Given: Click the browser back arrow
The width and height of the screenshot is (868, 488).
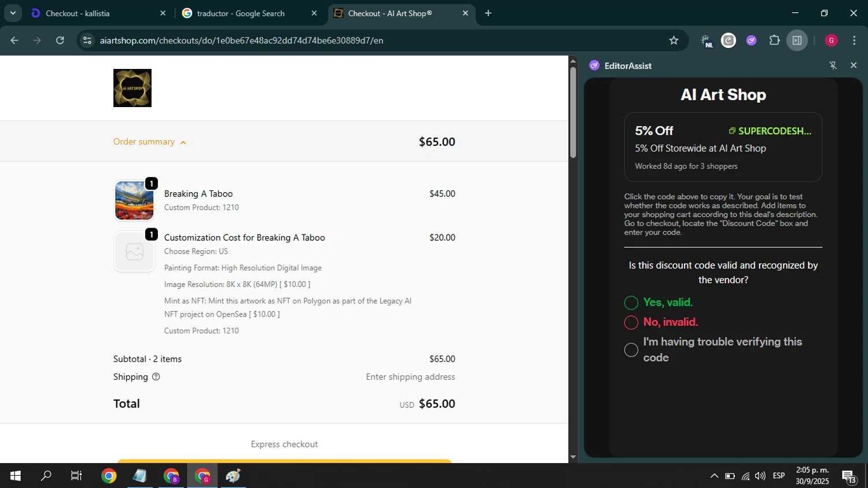Looking at the screenshot, I should (x=14, y=41).
